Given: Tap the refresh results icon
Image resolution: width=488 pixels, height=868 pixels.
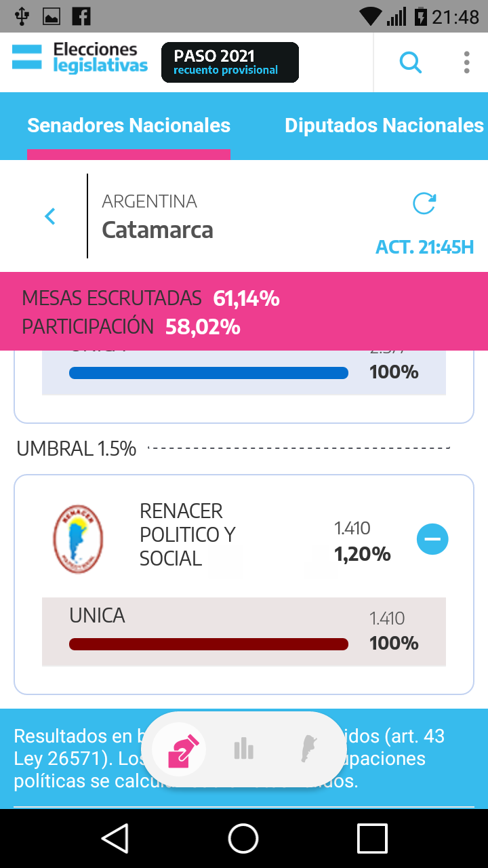Looking at the screenshot, I should point(424,203).
